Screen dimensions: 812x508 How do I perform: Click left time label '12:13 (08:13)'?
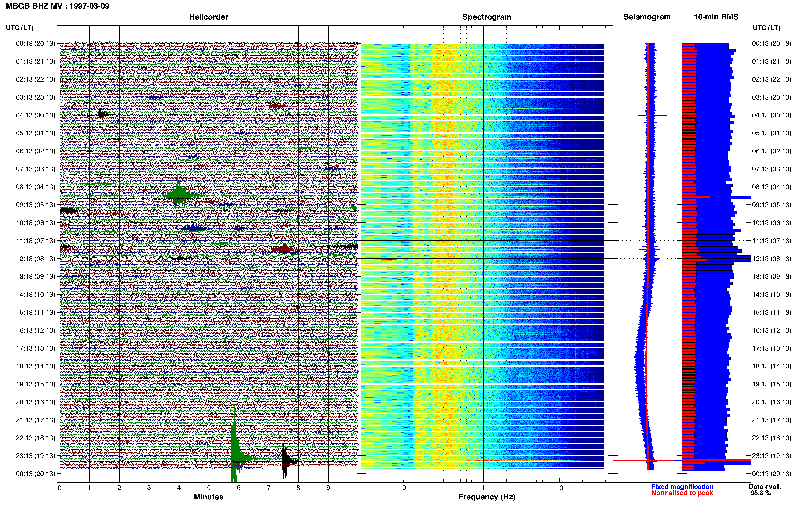[36, 259]
